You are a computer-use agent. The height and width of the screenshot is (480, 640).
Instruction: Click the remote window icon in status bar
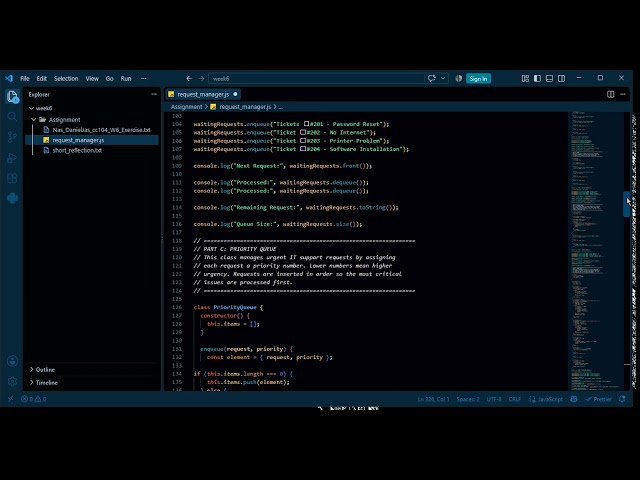click(x=11, y=399)
